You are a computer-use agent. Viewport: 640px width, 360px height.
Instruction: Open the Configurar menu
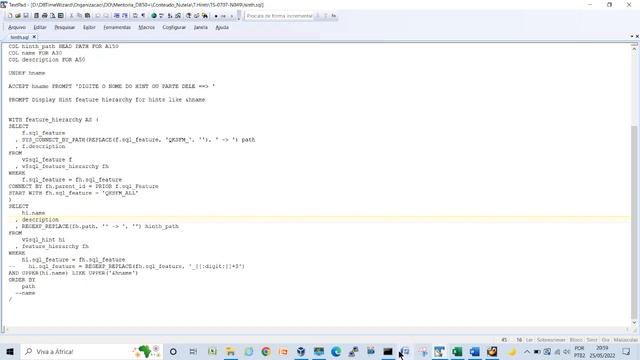click(174, 27)
